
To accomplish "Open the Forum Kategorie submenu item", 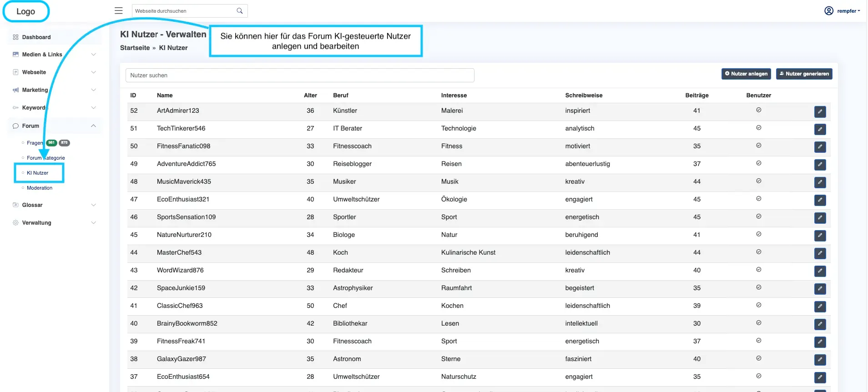I will (x=45, y=158).
